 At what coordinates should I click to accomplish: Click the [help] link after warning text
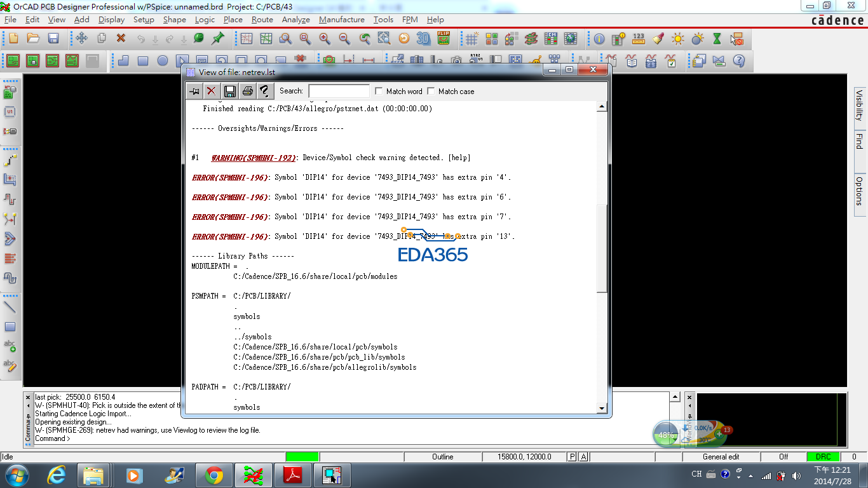pos(459,158)
